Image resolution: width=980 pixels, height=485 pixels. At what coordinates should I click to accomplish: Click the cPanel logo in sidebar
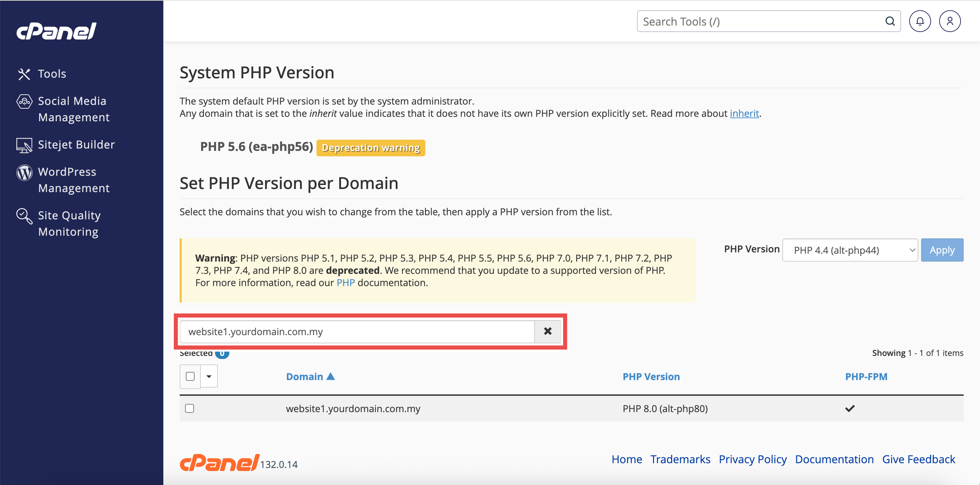[x=56, y=31]
